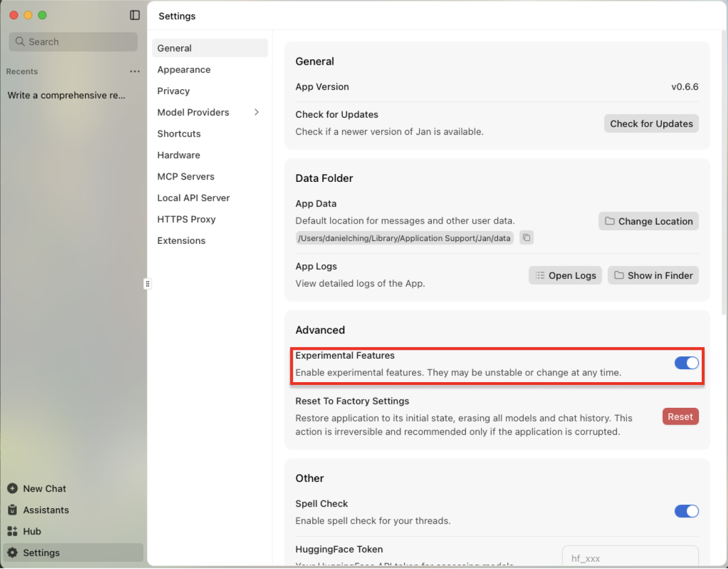The height and width of the screenshot is (569, 728).
Task: Copy the App Data folder path icon
Action: 526,237
